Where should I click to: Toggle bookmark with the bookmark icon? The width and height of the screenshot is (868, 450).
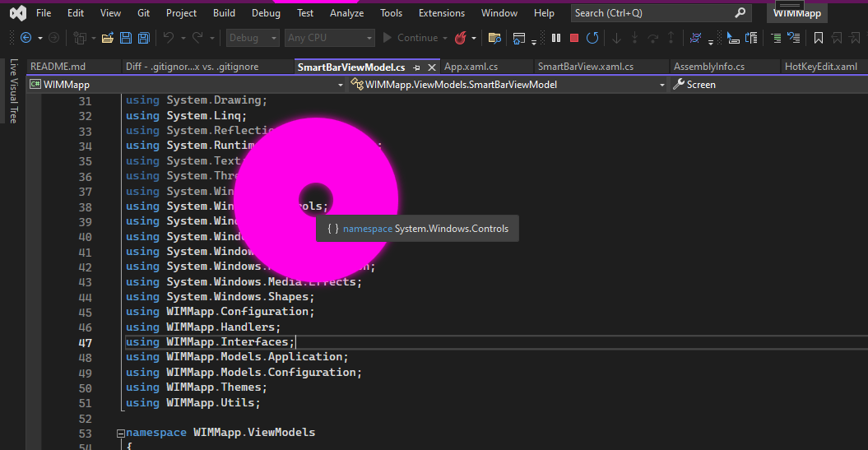point(818,38)
